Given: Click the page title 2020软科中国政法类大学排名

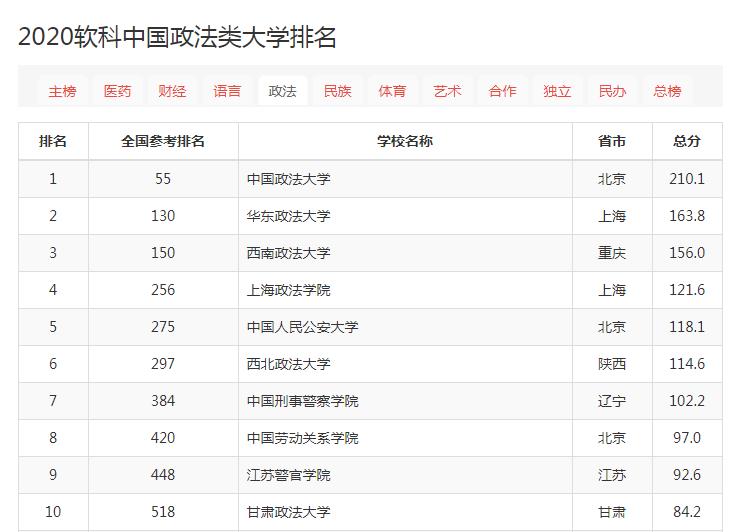Looking at the screenshot, I should click(x=177, y=37).
